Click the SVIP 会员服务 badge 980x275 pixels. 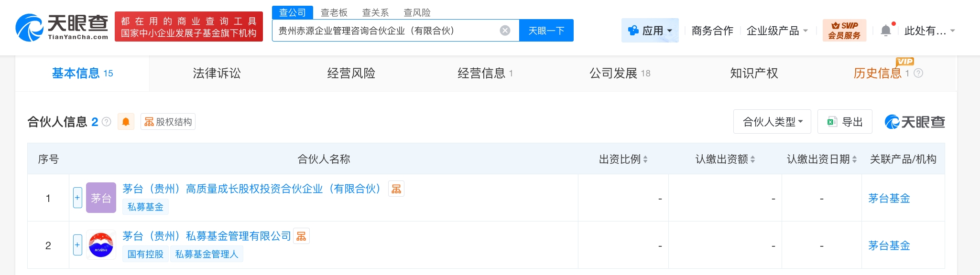[844, 31]
